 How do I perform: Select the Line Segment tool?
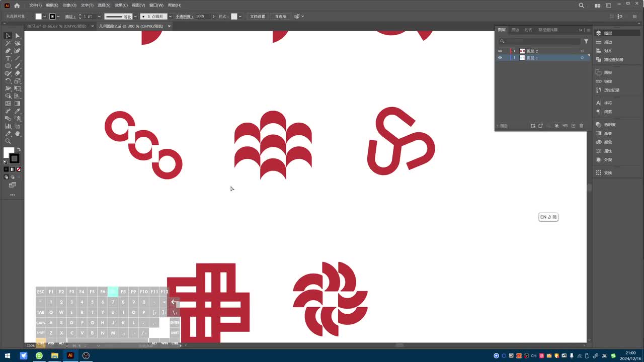[18, 58]
